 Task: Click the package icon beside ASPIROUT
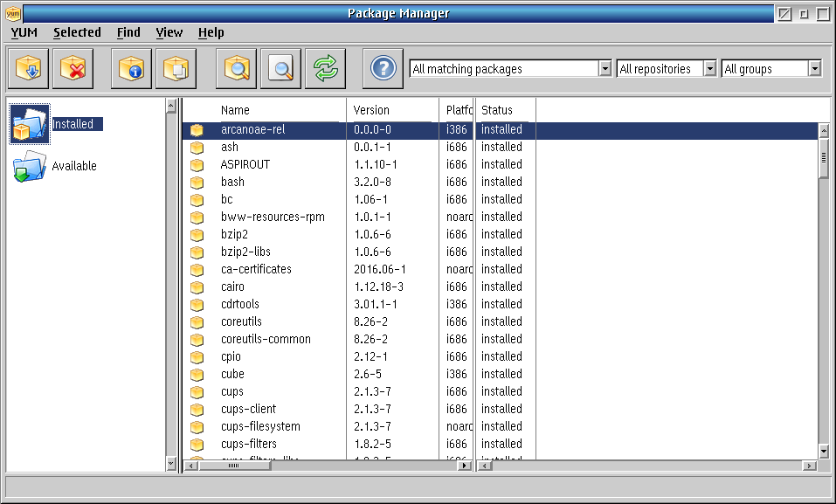197,165
